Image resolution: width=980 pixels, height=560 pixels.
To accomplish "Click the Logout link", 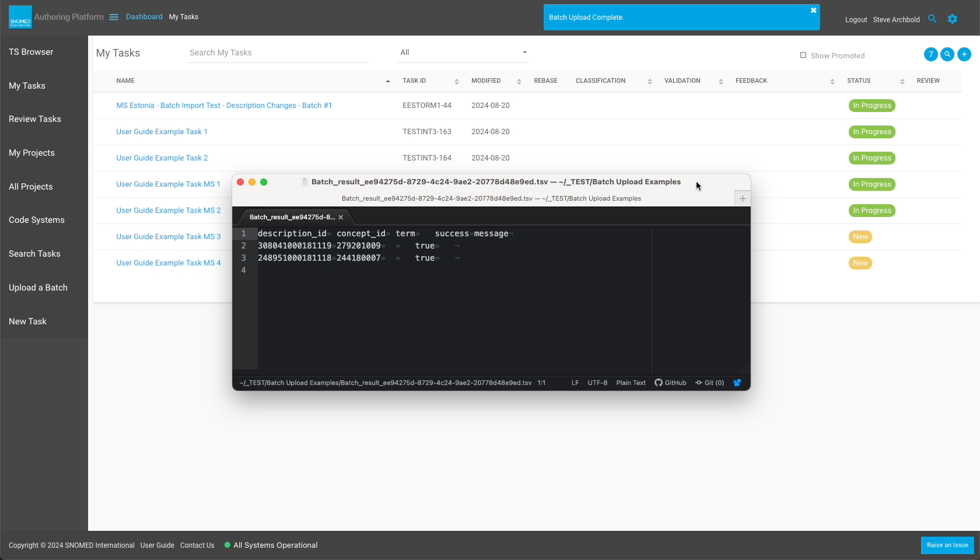I will 856,20.
